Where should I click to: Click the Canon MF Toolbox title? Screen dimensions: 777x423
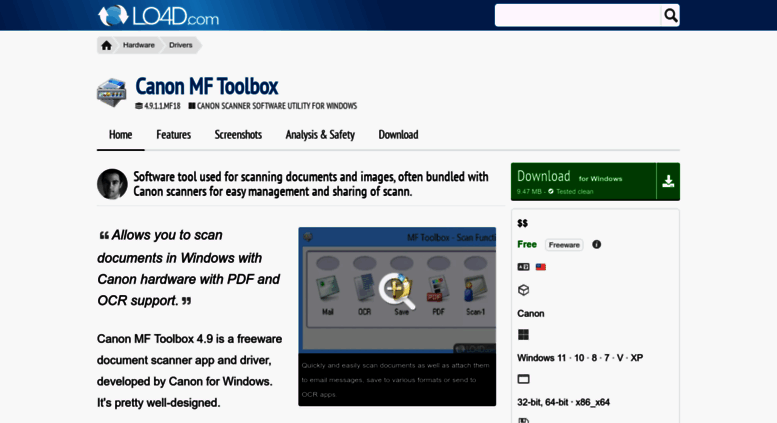(207, 86)
